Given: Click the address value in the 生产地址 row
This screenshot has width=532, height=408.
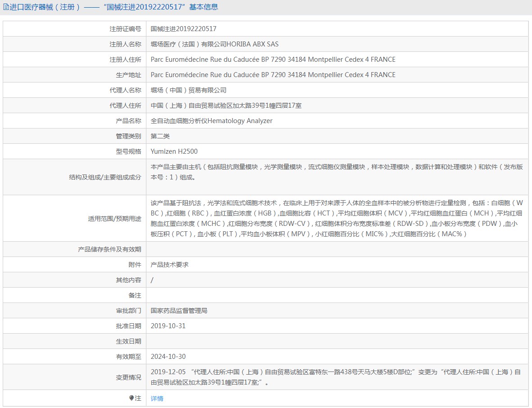Looking at the screenshot, I should tap(273, 75).
